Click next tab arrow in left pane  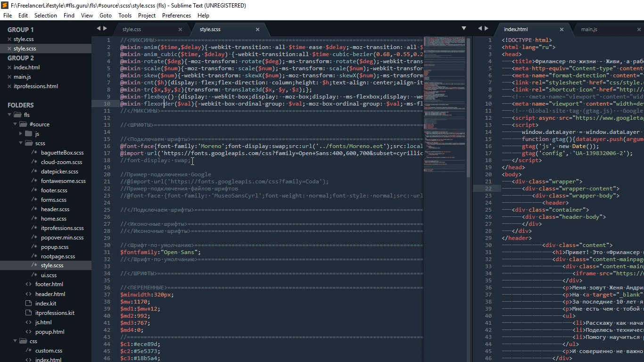105,29
